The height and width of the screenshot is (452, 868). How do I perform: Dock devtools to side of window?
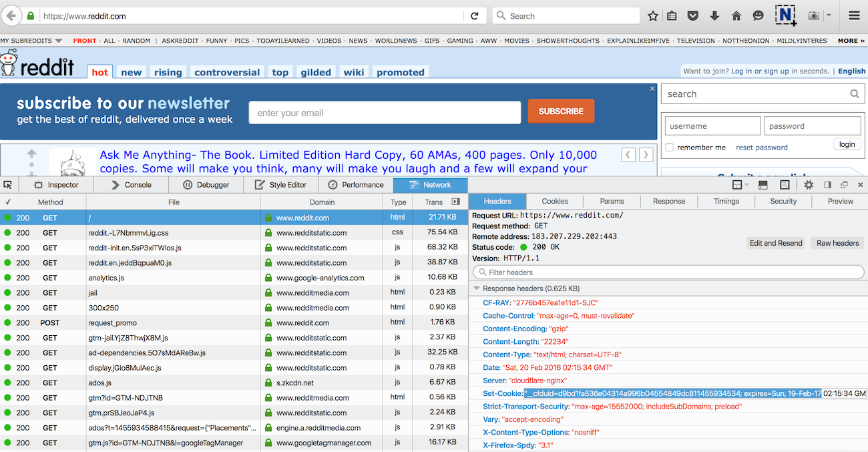pyautogui.click(x=827, y=185)
